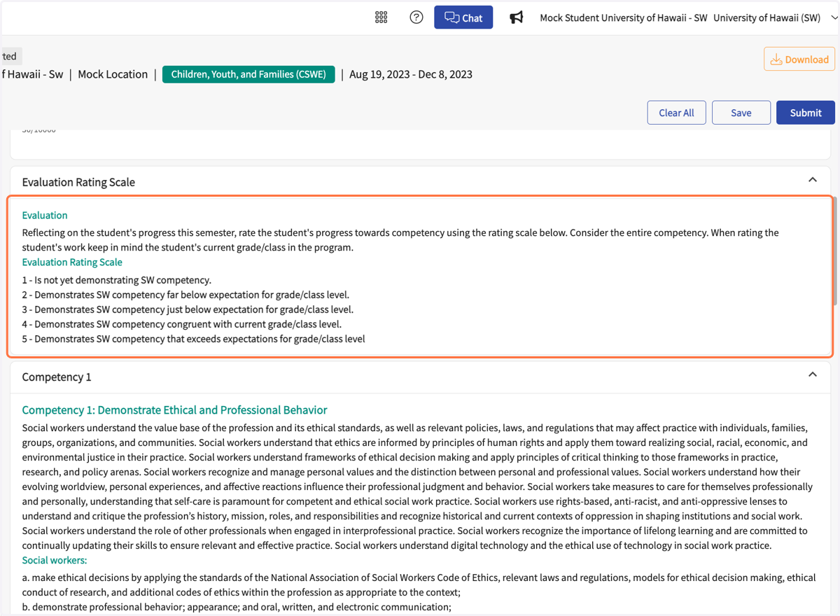Submit the evaluation form
Screen dimensions: 840x616
(806, 113)
